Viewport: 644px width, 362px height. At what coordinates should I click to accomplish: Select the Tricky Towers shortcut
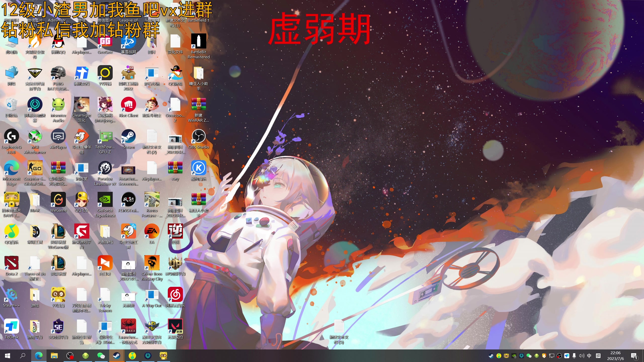coord(105,300)
